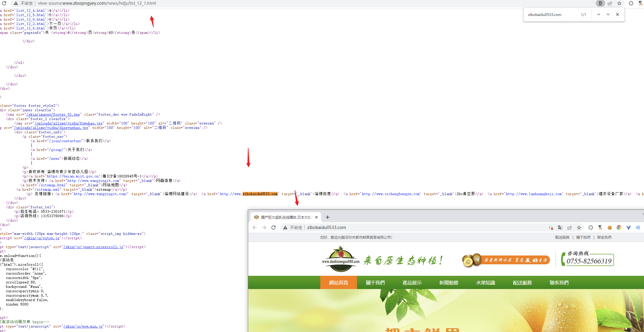Viewport: 644px width, 332px height.
Task: Click the 0755-82566319 hotline number
Action: point(589,261)
